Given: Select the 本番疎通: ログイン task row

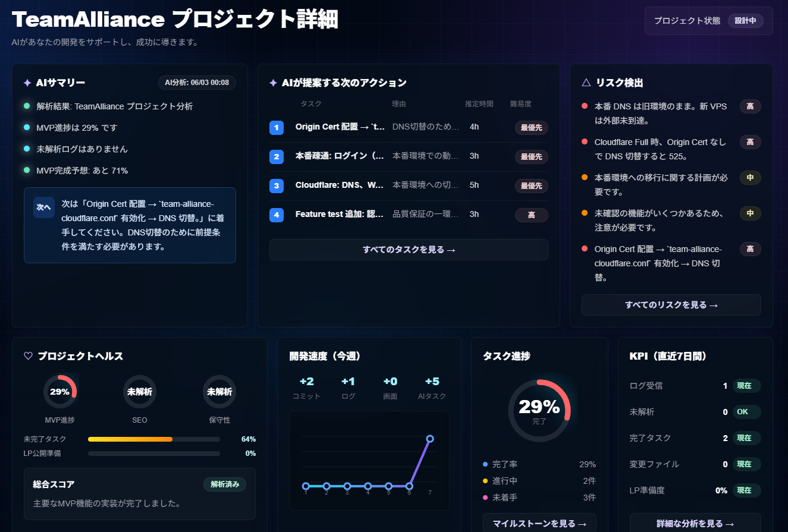Looking at the screenshot, I should tap(409, 157).
